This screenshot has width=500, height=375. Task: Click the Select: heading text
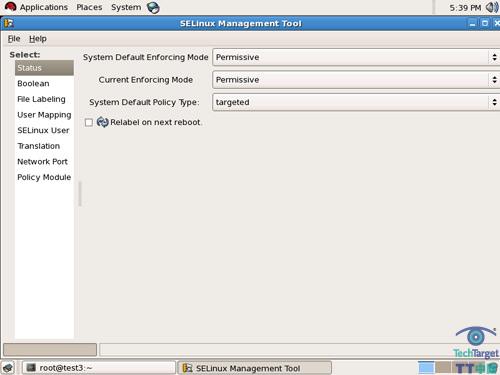click(25, 55)
